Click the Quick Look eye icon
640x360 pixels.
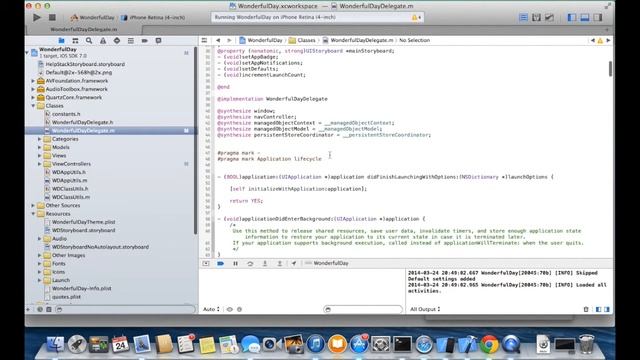(x=230, y=309)
